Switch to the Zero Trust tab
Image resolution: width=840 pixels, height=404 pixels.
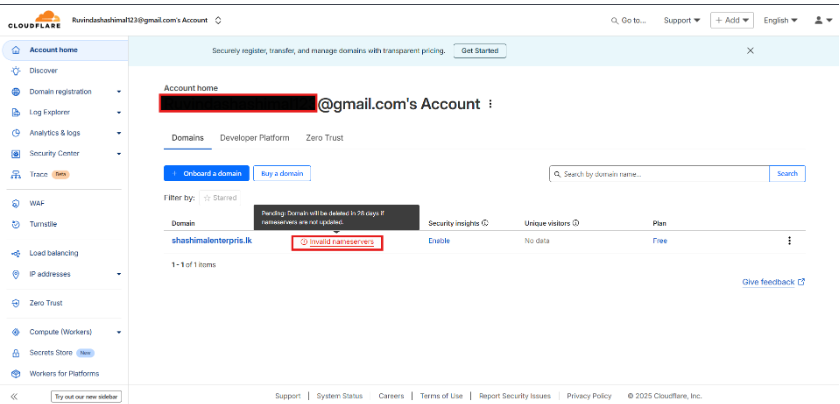[x=324, y=138]
